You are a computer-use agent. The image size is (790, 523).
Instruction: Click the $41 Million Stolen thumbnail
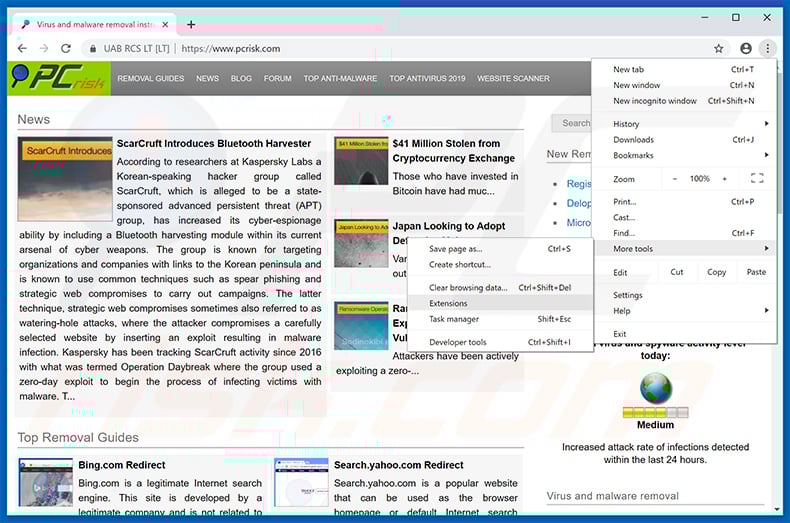point(361,161)
